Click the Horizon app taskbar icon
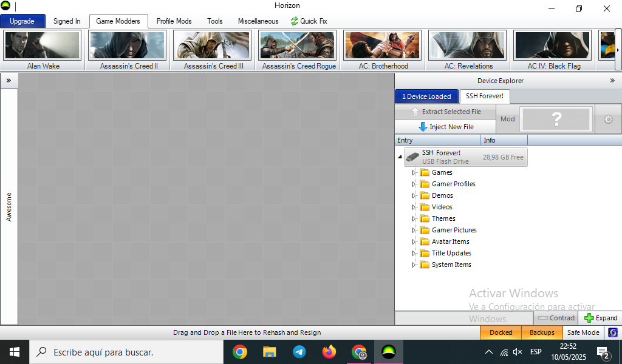 pos(388,352)
